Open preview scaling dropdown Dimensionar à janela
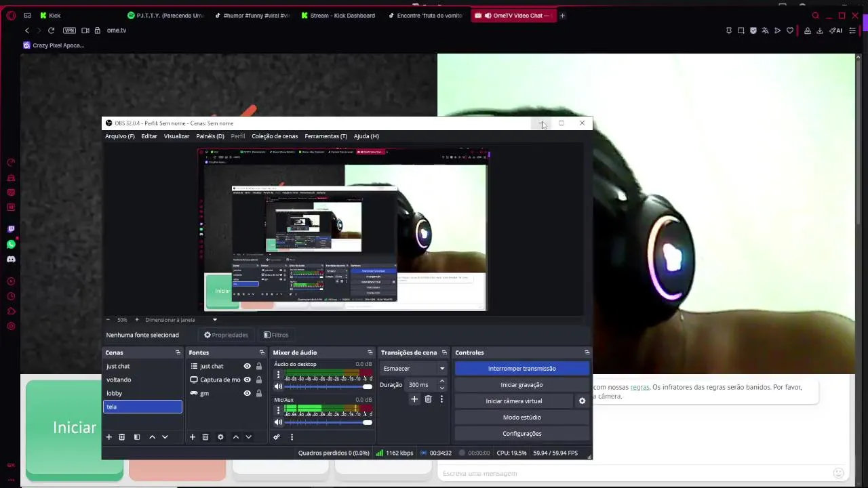Screen dimensions: 868x488 [181, 320]
